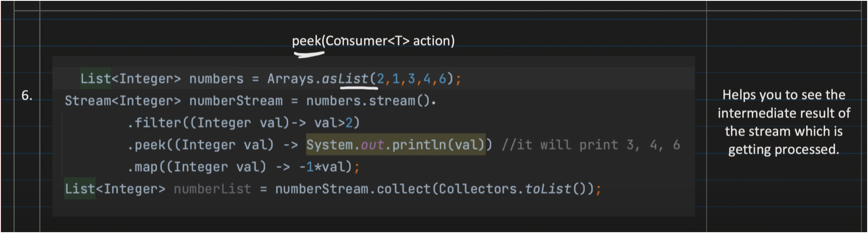Click the number list "2,1,3,4,6" arguments
The height and width of the screenshot is (233, 868).
coord(411,79)
